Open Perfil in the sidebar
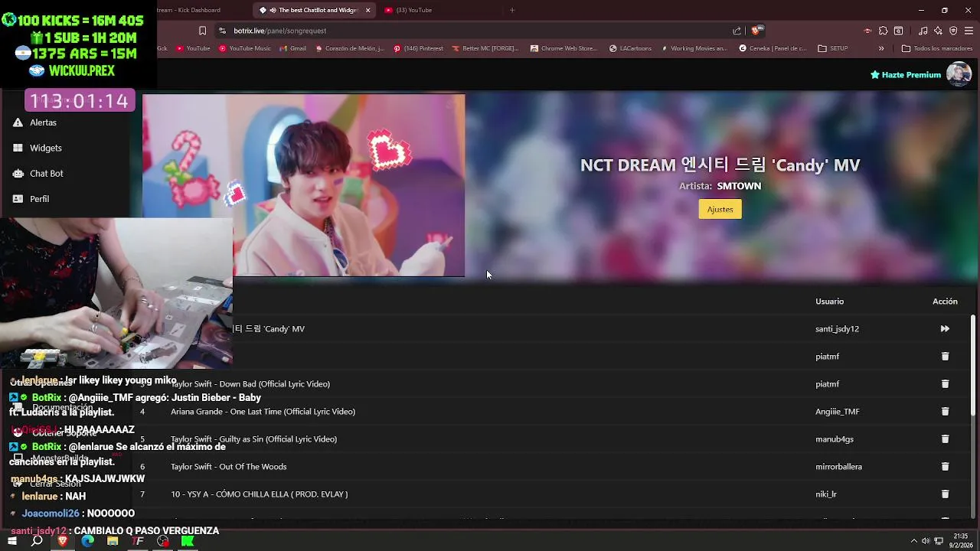 pos(39,199)
